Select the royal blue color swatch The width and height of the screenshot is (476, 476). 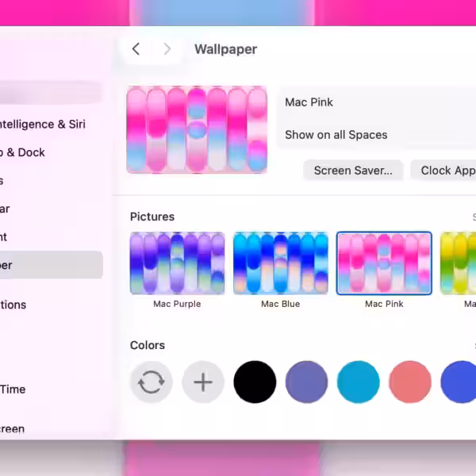(x=459, y=382)
